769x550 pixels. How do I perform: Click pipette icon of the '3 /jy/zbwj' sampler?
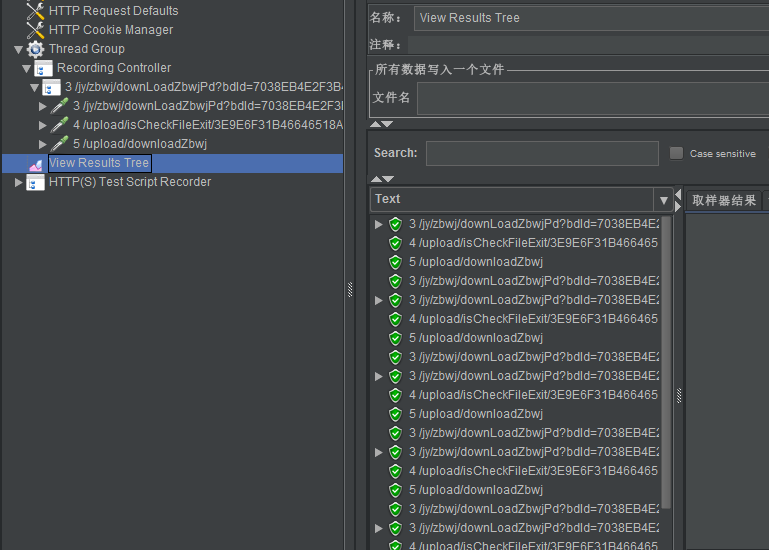[59, 106]
